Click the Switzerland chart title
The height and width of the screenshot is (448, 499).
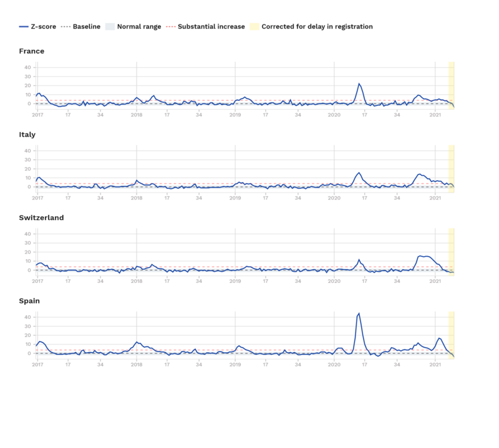point(41,218)
